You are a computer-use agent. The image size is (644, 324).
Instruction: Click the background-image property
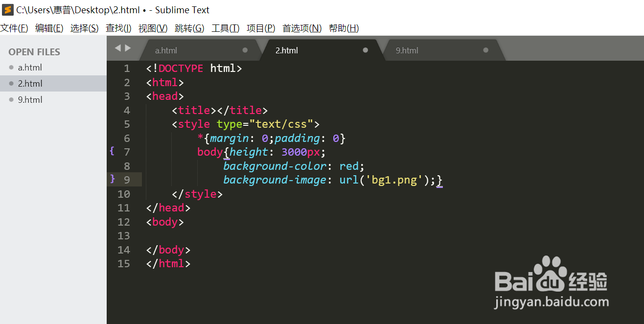pyautogui.click(x=275, y=180)
